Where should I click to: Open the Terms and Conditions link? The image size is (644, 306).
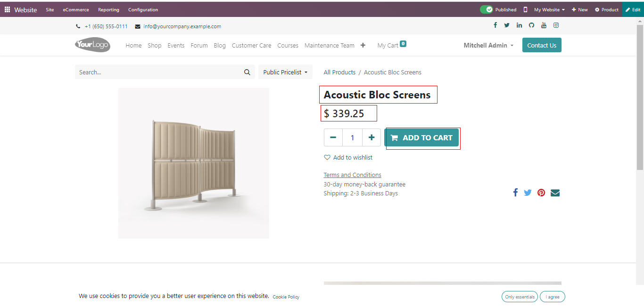tap(352, 175)
